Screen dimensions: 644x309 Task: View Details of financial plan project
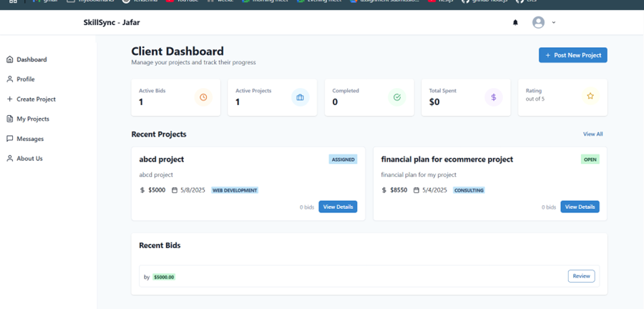pos(580,207)
